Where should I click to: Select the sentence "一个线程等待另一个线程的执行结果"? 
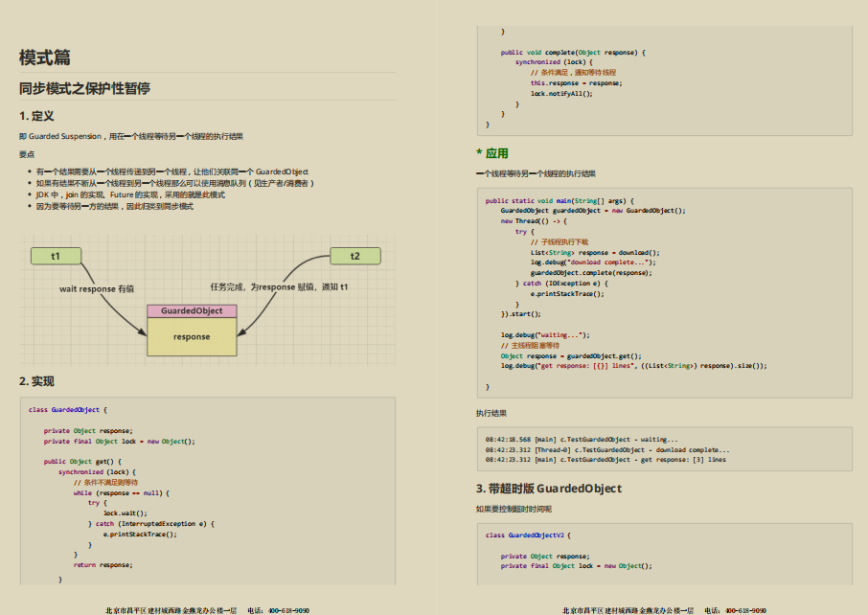tap(536, 173)
